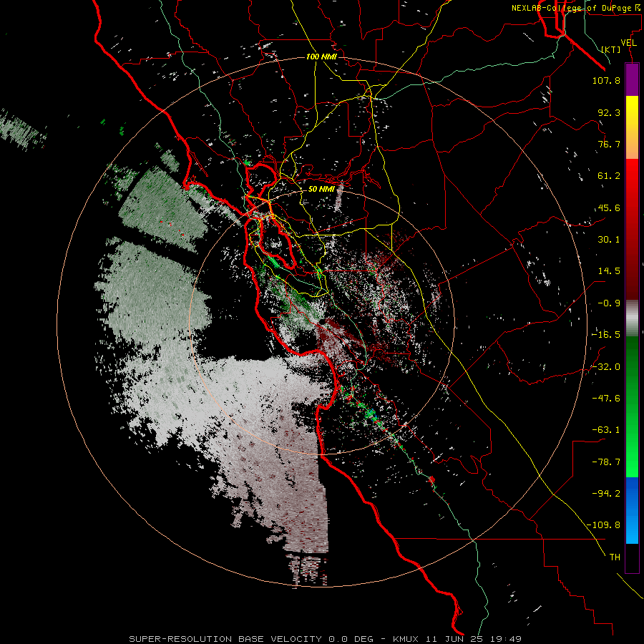Select the 45.6 scale value
The width and height of the screenshot is (644, 644).
click(609, 208)
